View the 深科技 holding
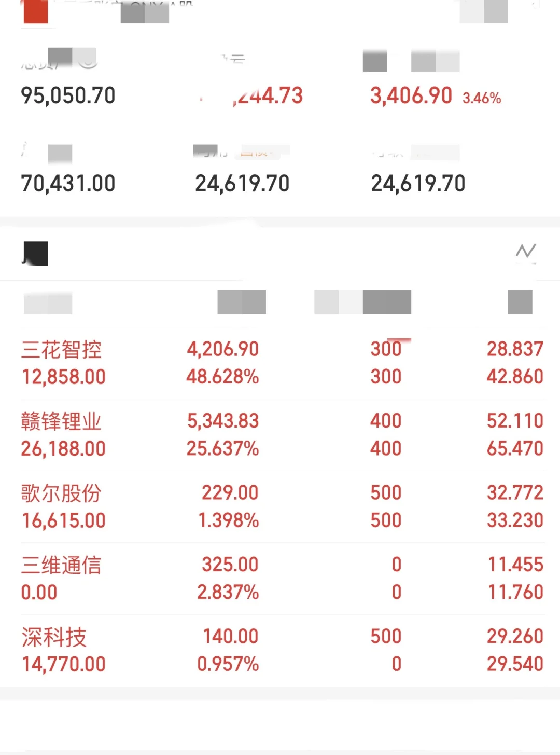 54,637
